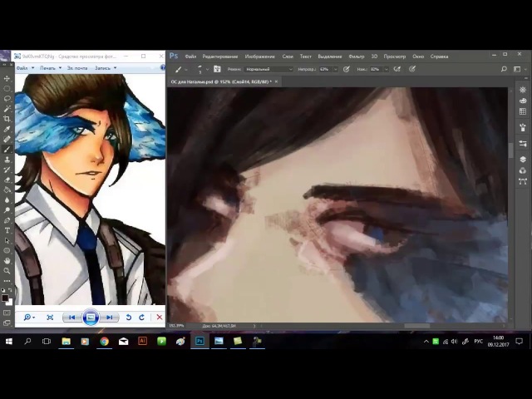This screenshot has width=532, height=399.
Task: Open the brush preset picker arrow
Action: [x=207, y=70]
